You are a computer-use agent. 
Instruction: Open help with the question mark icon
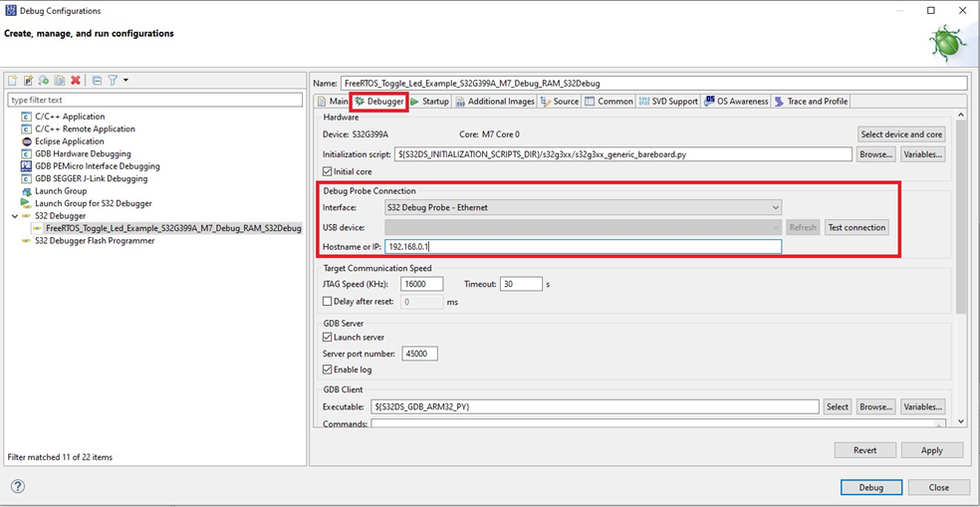(18, 487)
